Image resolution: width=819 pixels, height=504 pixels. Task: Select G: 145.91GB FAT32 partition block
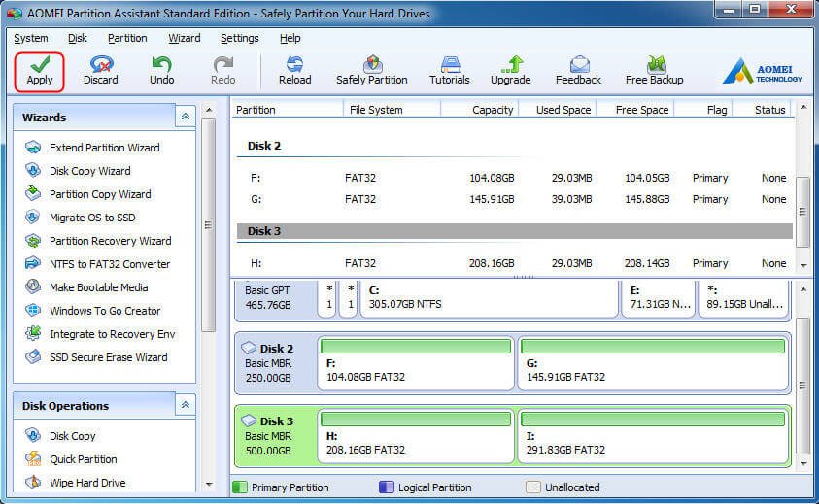click(653, 363)
